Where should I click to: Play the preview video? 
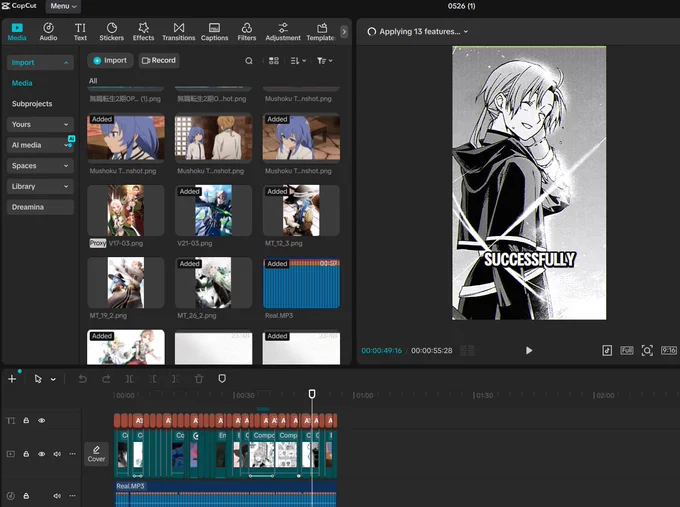click(x=529, y=350)
